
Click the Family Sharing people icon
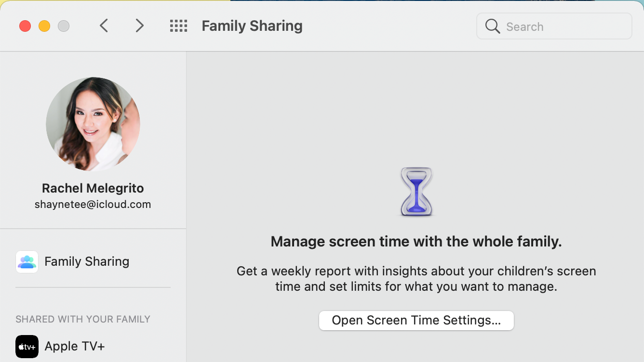coord(27,261)
